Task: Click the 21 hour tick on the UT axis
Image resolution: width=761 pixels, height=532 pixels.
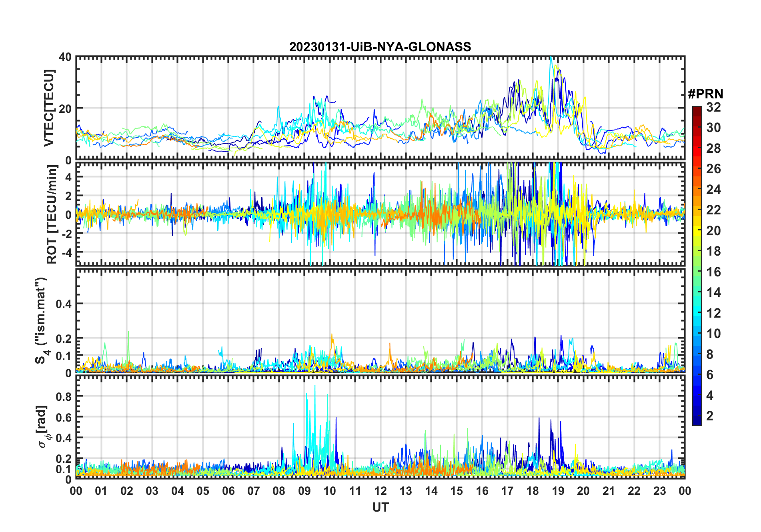Action: click(609, 491)
